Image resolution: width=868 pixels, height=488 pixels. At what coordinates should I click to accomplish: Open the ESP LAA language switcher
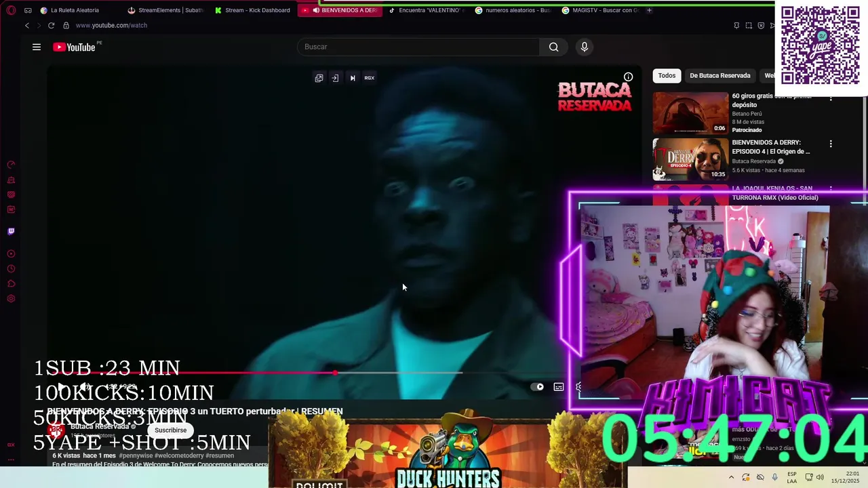pos(792,477)
